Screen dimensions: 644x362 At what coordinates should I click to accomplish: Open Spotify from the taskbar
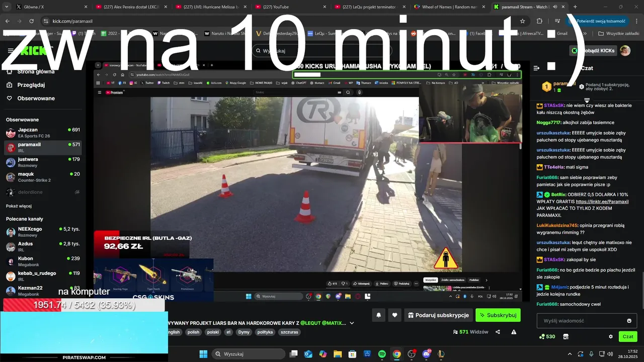[382, 354]
